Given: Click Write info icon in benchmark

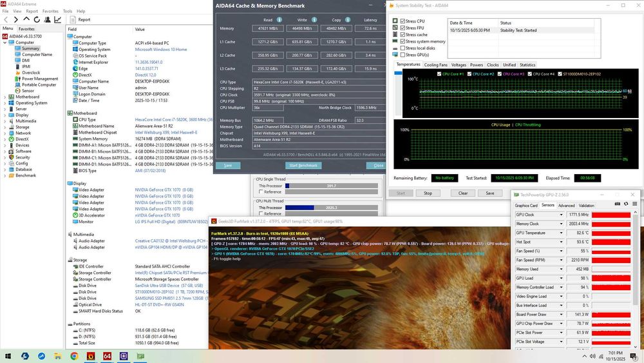Looking at the screenshot, I should [x=314, y=20].
